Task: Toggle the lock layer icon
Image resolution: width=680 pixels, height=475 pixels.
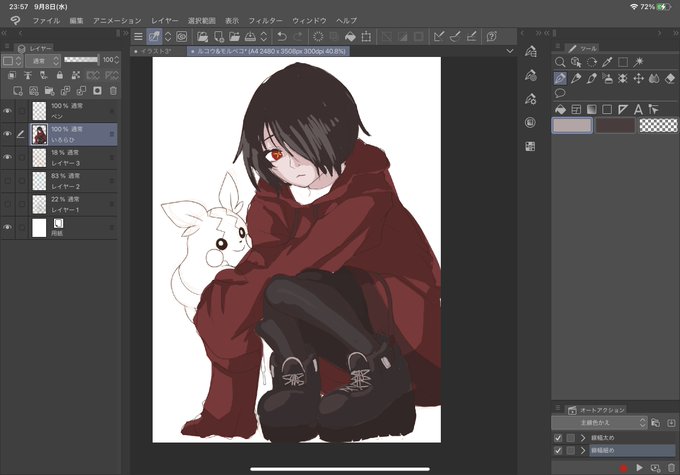Action: coord(60,75)
